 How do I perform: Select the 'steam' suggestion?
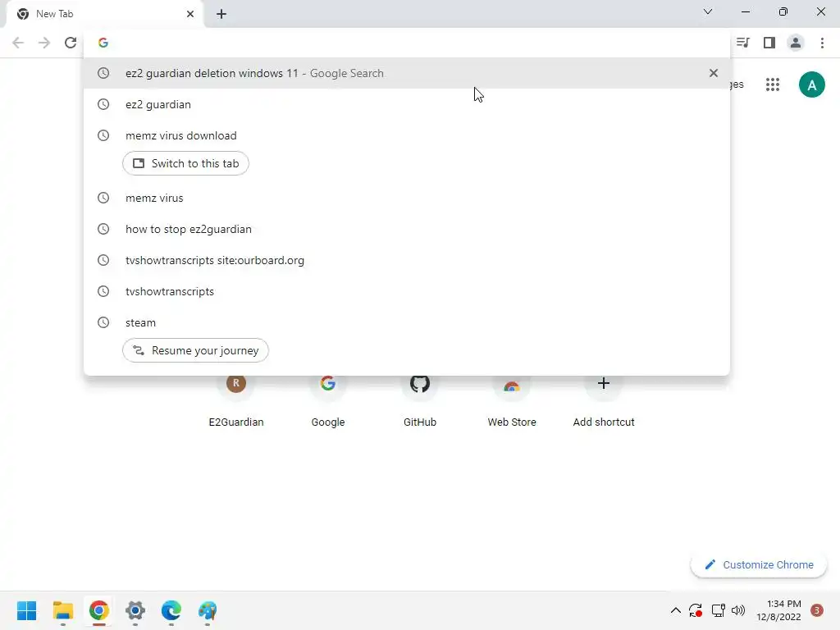point(407,322)
